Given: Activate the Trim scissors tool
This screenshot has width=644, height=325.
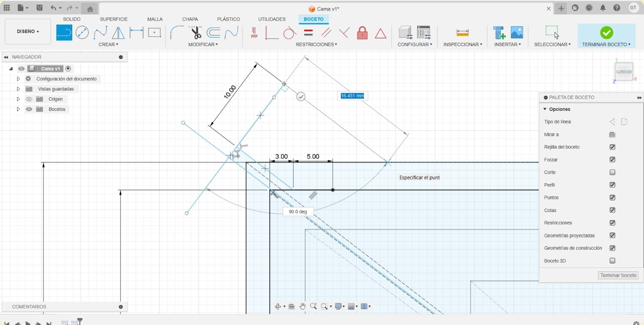Looking at the screenshot, I should 196,33.
